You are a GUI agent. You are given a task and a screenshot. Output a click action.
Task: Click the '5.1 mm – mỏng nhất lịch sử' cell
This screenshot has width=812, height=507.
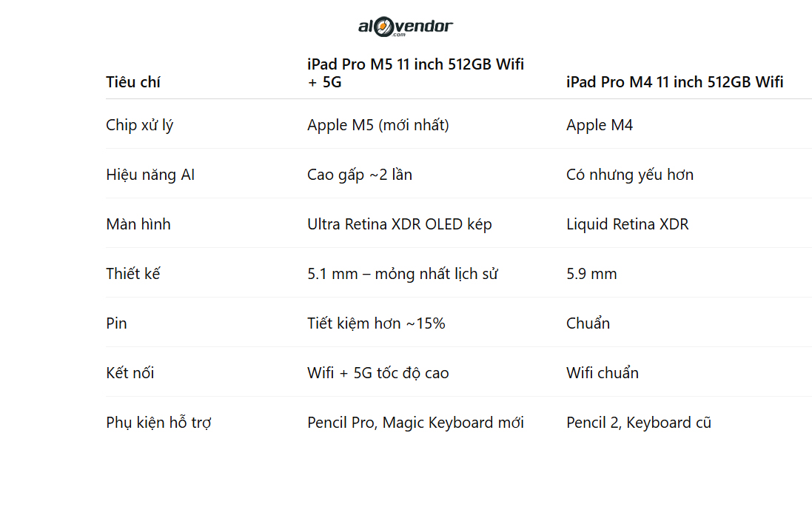[x=402, y=274]
